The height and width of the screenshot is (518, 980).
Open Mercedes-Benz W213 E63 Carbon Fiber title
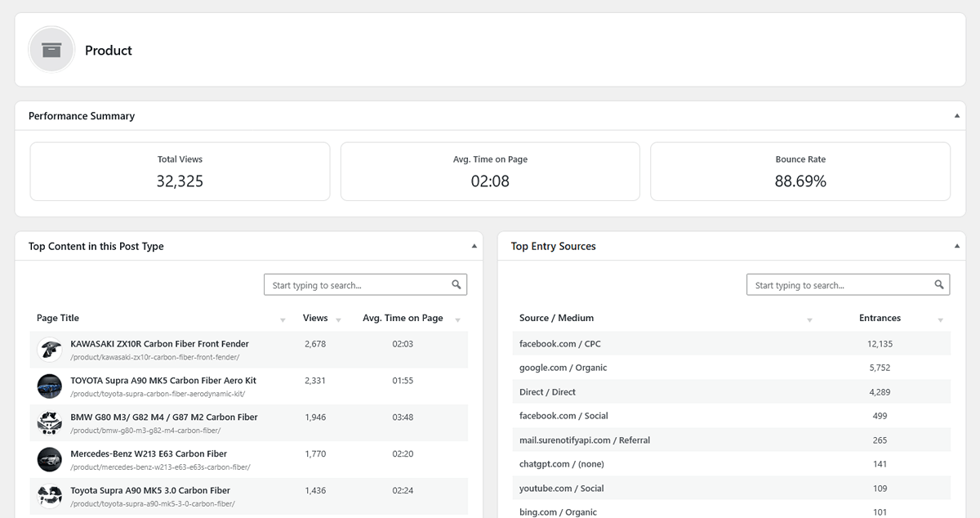[149, 453]
